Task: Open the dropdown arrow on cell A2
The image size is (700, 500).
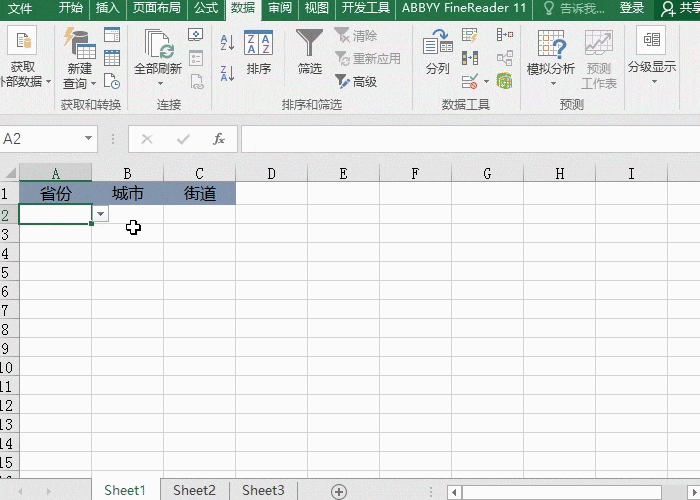Action: coord(100,214)
